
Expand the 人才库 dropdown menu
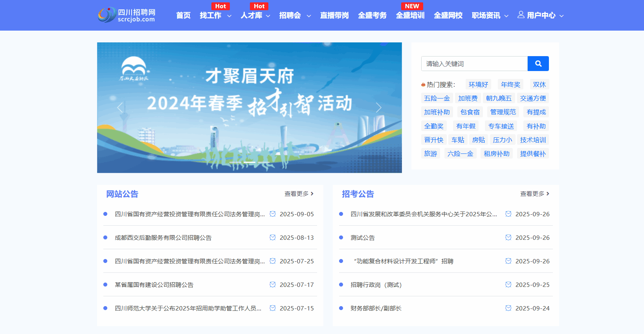(255, 16)
